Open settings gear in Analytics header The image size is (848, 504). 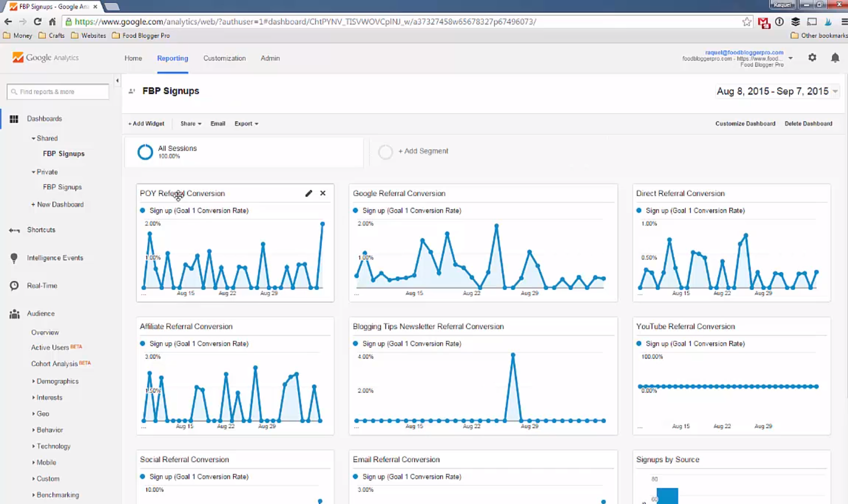812,58
